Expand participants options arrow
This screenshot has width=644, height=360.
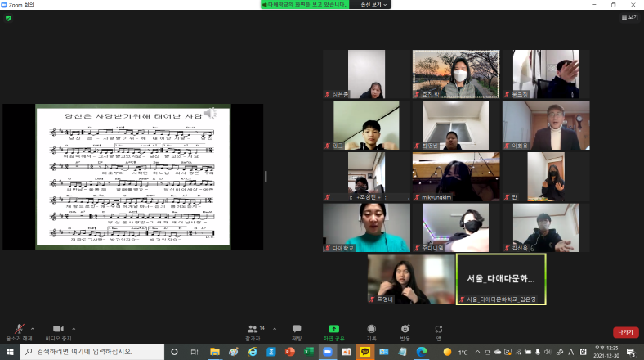tap(275, 329)
